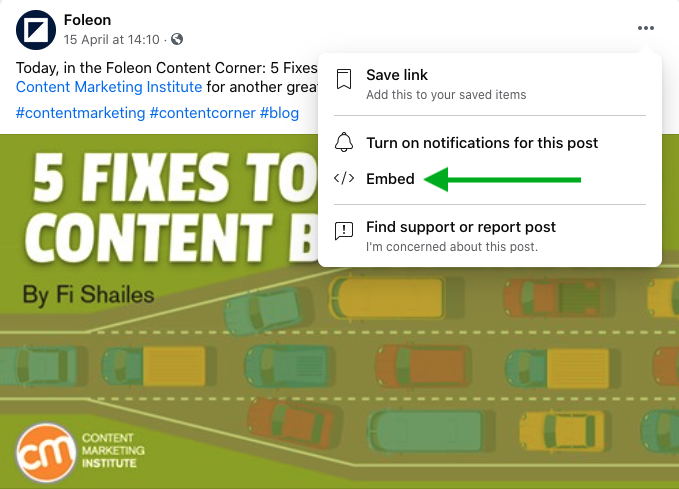
Task: Click the Foleon profile logo avatar
Action: coord(35,29)
